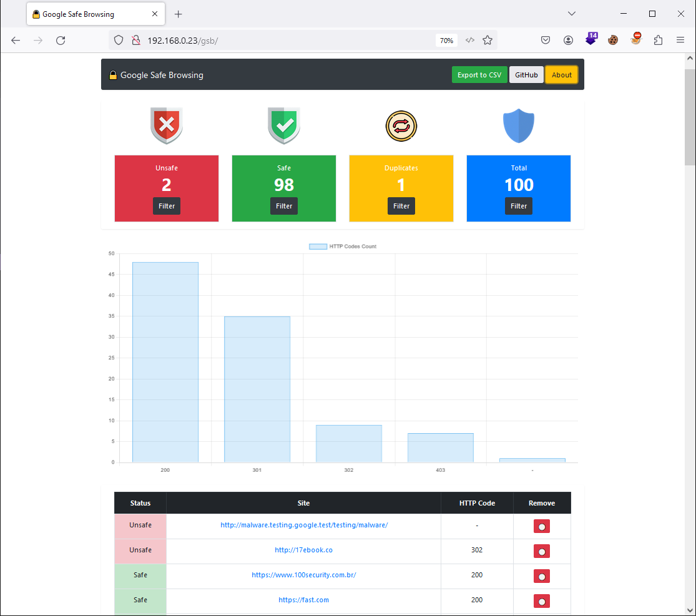The height and width of the screenshot is (616, 696).
Task: List all tabs with the chevron
Action: [x=572, y=14]
